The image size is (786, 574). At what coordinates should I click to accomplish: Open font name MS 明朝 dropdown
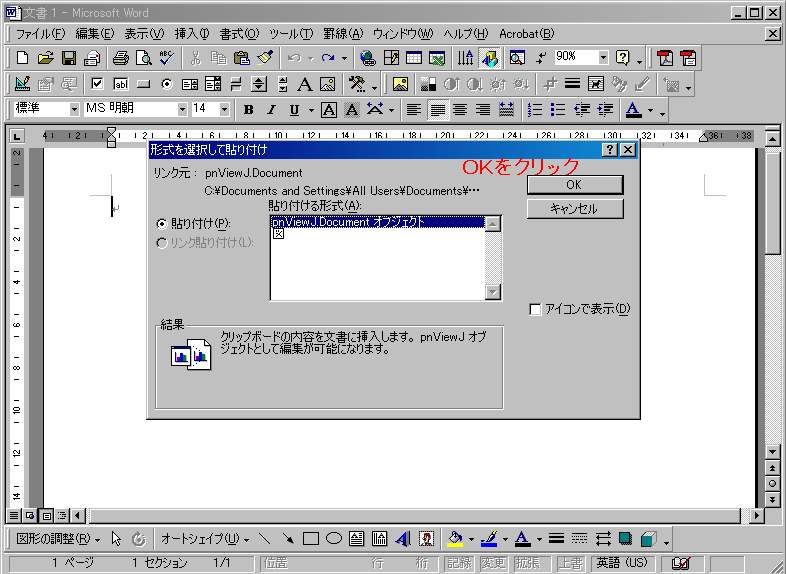[182, 110]
